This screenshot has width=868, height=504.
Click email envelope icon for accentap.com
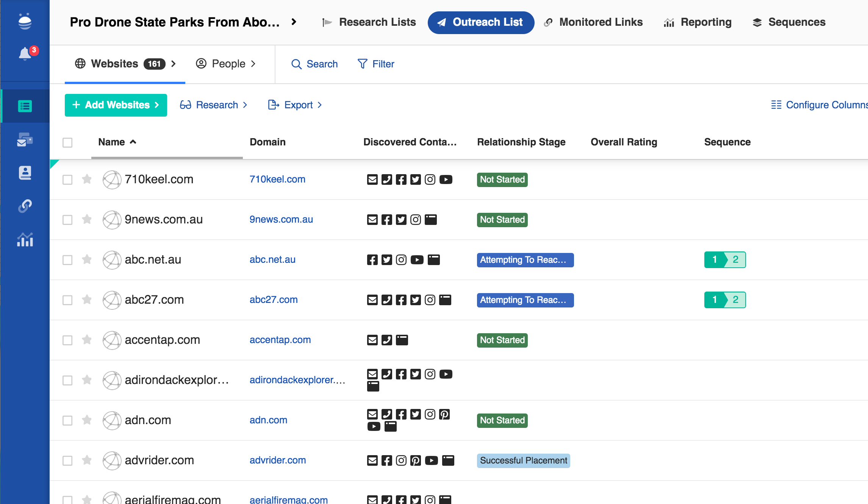click(x=372, y=340)
